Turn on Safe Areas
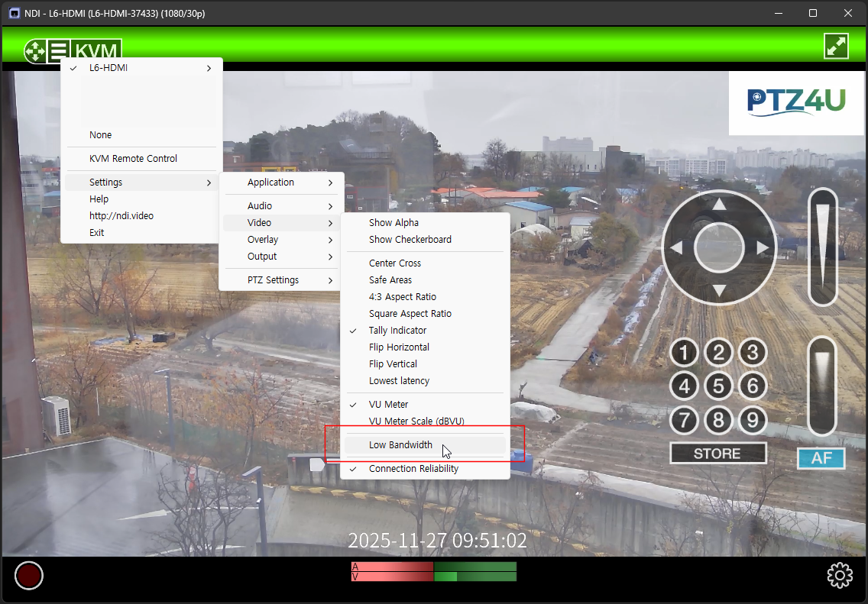This screenshot has width=868, height=604. click(425, 280)
